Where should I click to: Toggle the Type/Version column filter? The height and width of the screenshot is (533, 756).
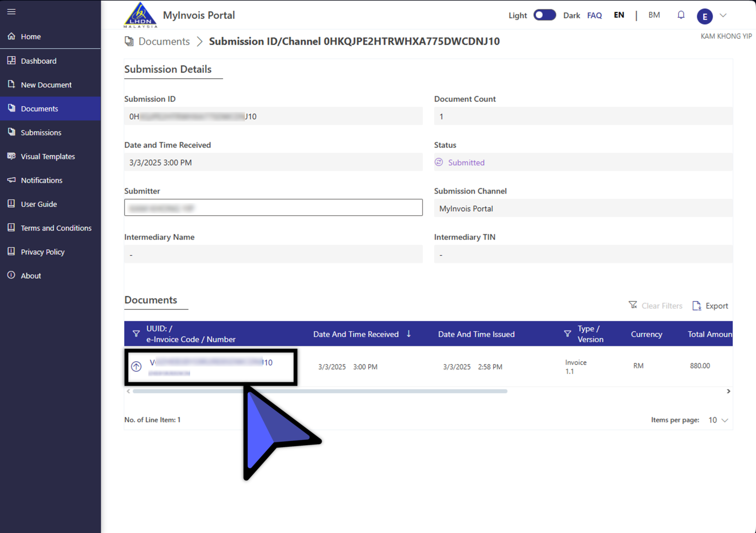567,333
